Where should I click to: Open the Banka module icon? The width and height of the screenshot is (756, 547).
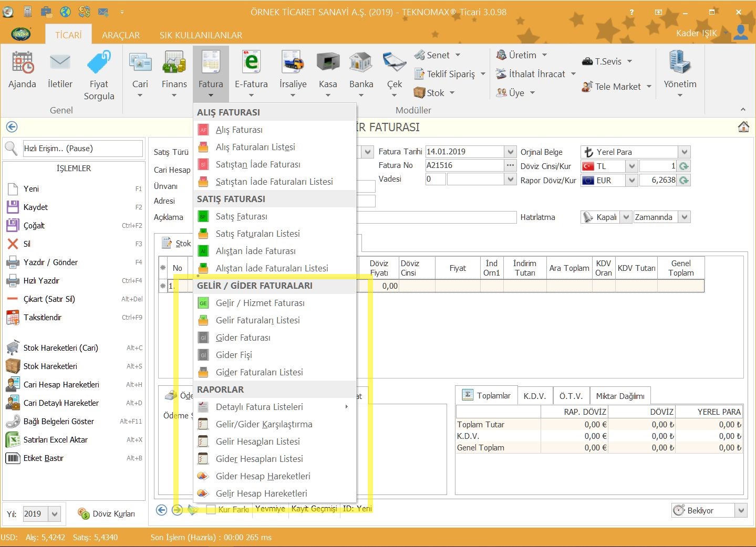point(361,63)
